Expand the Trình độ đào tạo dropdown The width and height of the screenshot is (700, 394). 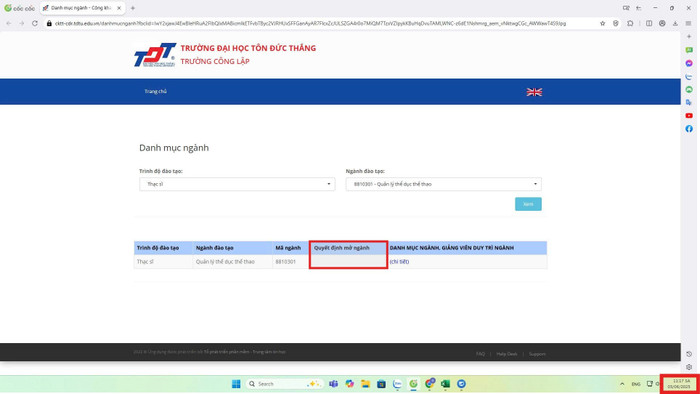pos(237,184)
